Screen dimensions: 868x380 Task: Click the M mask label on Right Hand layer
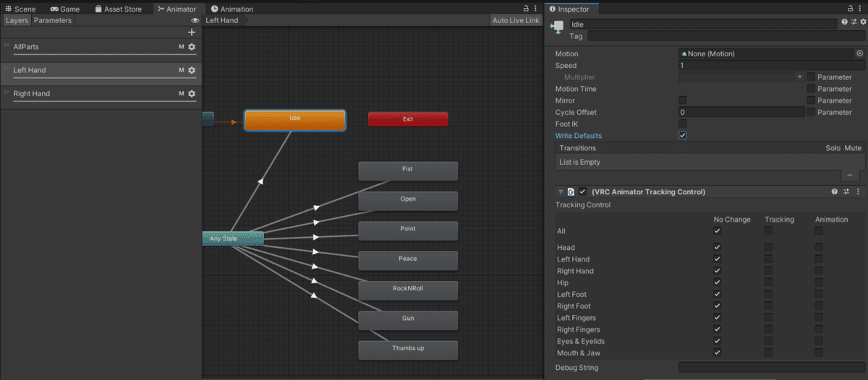tap(182, 94)
